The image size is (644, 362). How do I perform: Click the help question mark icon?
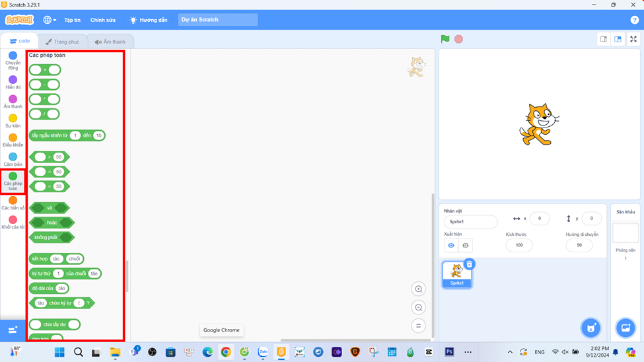[634, 20]
